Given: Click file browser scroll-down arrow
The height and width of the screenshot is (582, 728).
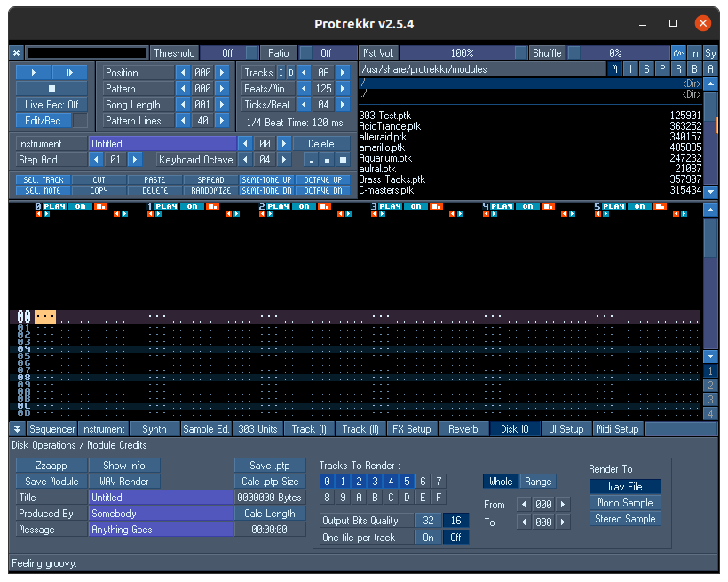Looking at the screenshot, I should (x=710, y=190).
